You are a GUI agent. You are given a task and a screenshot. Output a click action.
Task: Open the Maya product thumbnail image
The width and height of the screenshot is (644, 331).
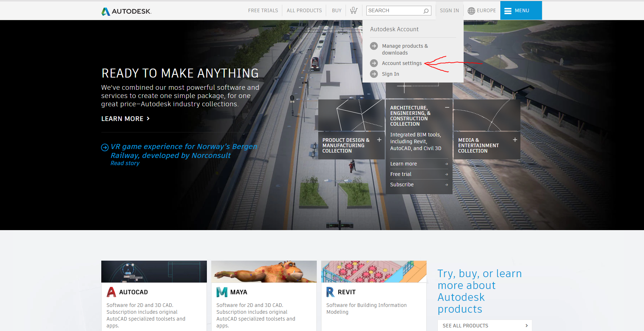(x=264, y=272)
